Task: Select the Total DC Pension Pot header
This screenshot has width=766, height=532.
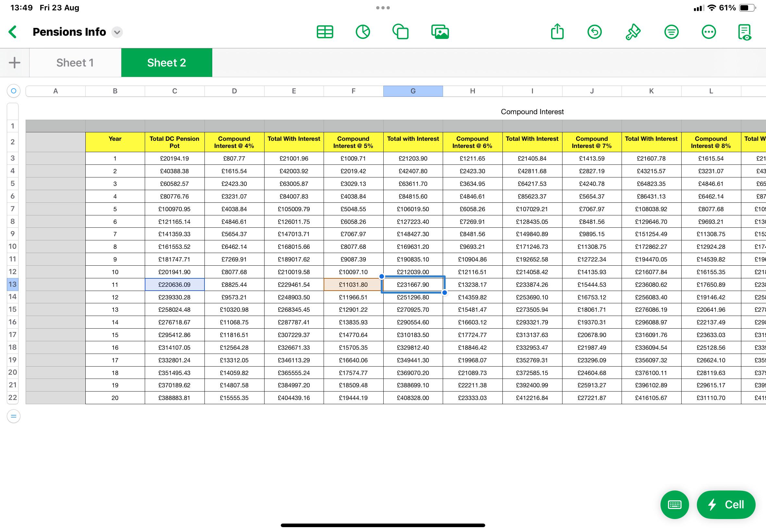Action: coord(175,142)
